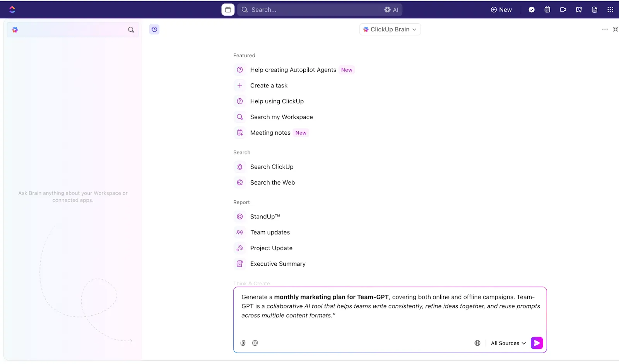
Task: Click the Help using ClickUp question icon
Action: pos(240,101)
